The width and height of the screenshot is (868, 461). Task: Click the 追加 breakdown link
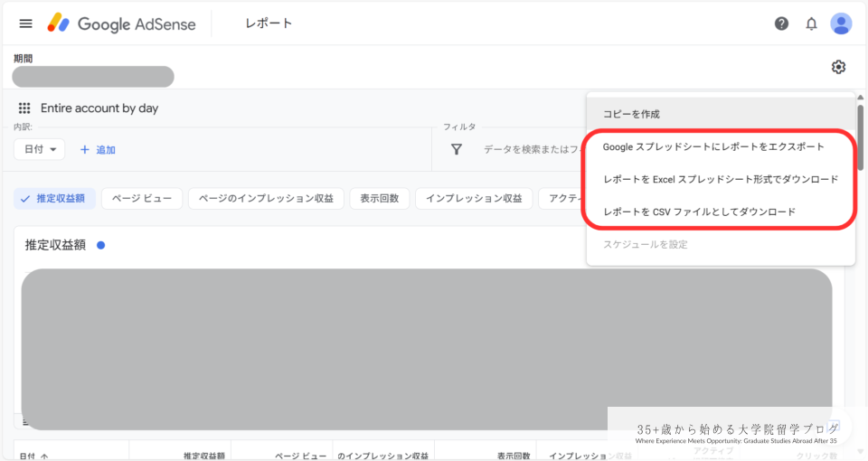click(98, 149)
